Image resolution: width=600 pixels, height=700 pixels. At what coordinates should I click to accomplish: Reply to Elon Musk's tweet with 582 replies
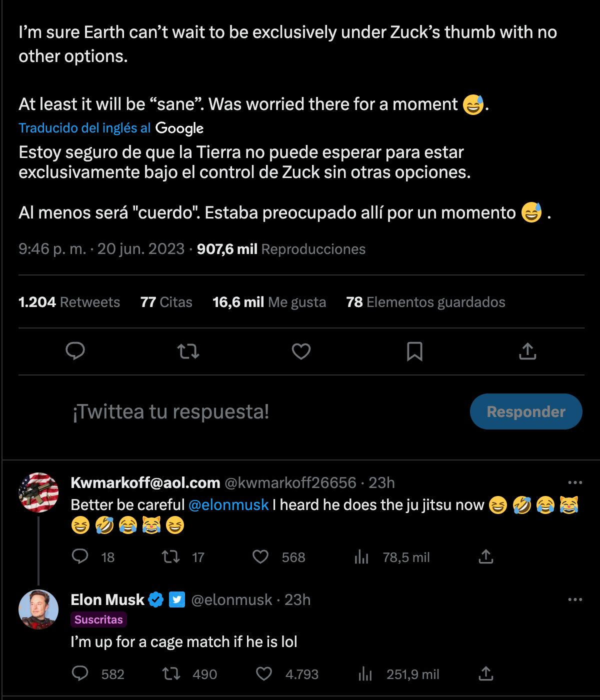click(x=80, y=674)
